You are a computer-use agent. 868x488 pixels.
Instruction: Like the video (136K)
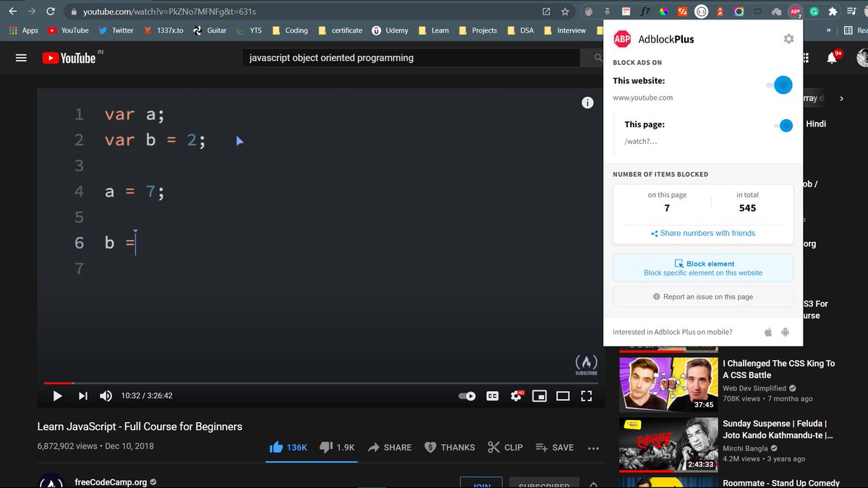point(288,448)
